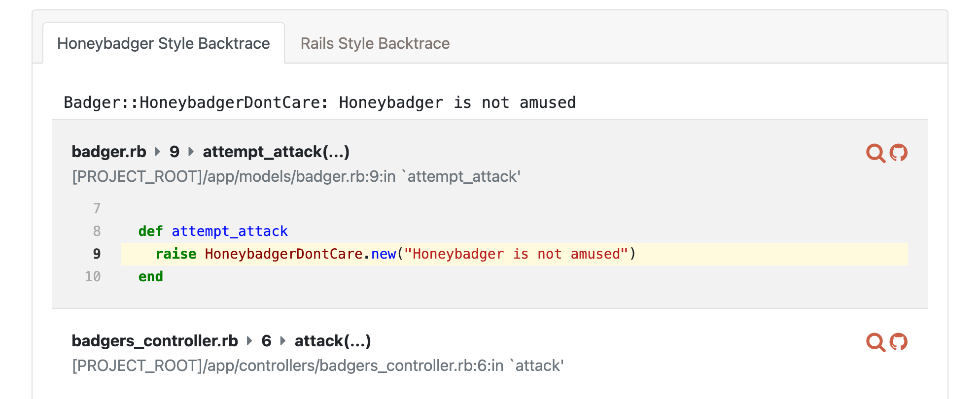This screenshot has height=399, width=980.
Task: Click the arrow before attack(...) method
Action: click(x=283, y=341)
